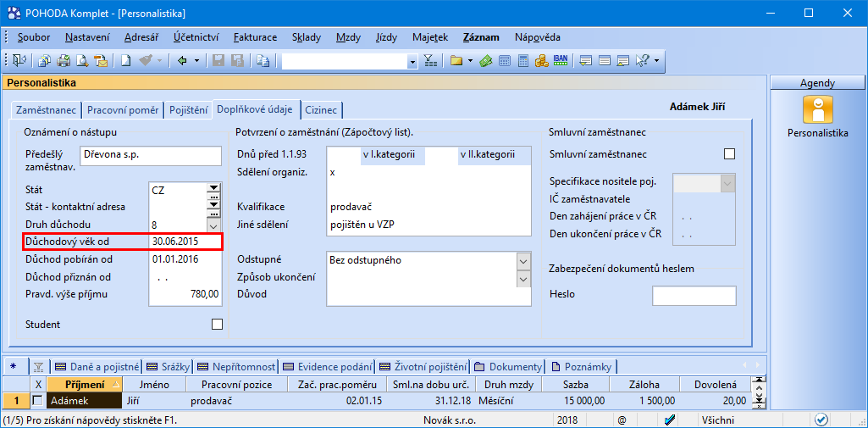Open the first calculator icon in the toolbar
Viewport: 868px width, 428px height.
coord(505,60)
